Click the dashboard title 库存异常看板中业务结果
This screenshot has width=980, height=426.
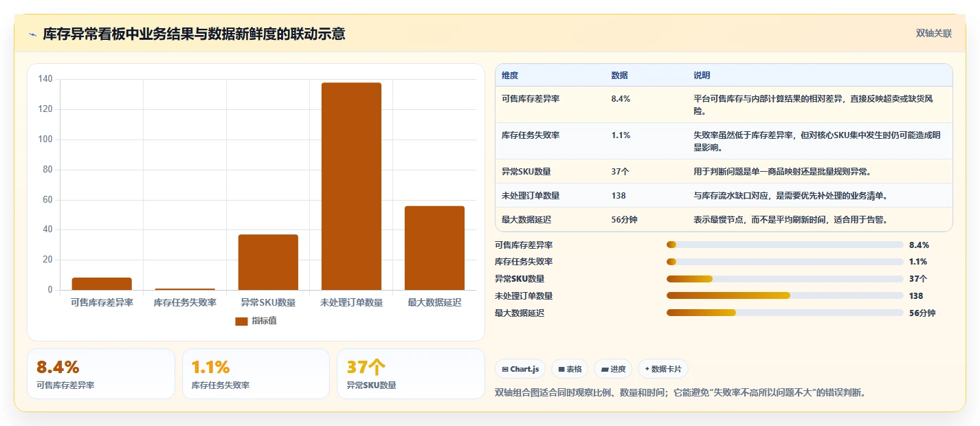194,34
